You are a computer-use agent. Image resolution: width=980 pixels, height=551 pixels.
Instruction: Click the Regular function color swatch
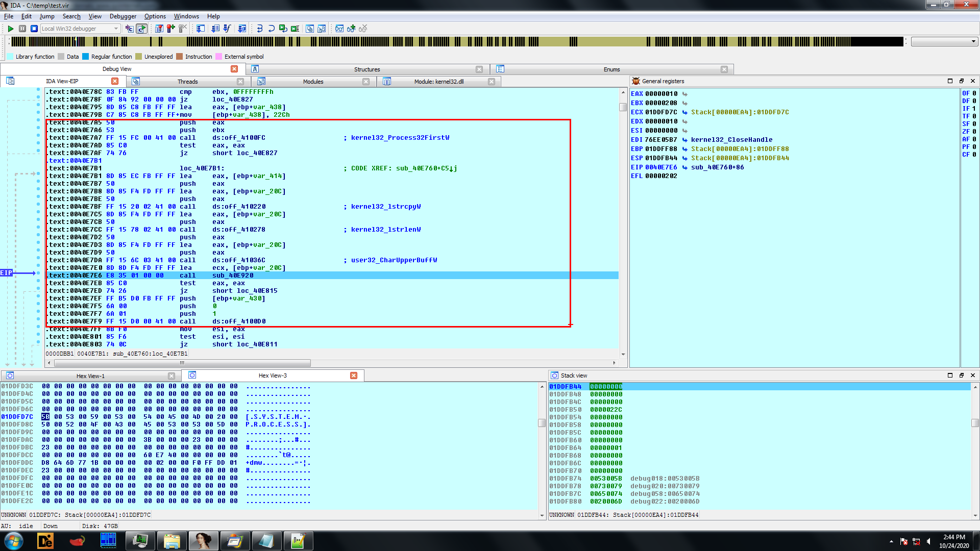[x=86, y=57]
